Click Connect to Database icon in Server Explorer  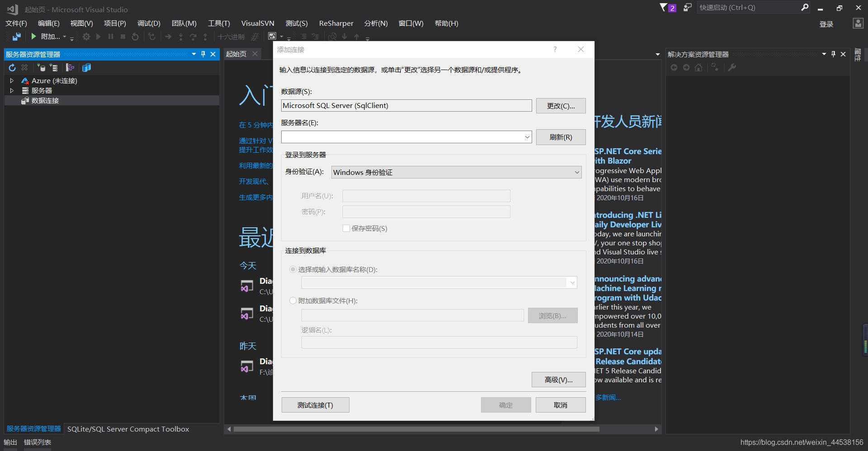pos(42,67)
